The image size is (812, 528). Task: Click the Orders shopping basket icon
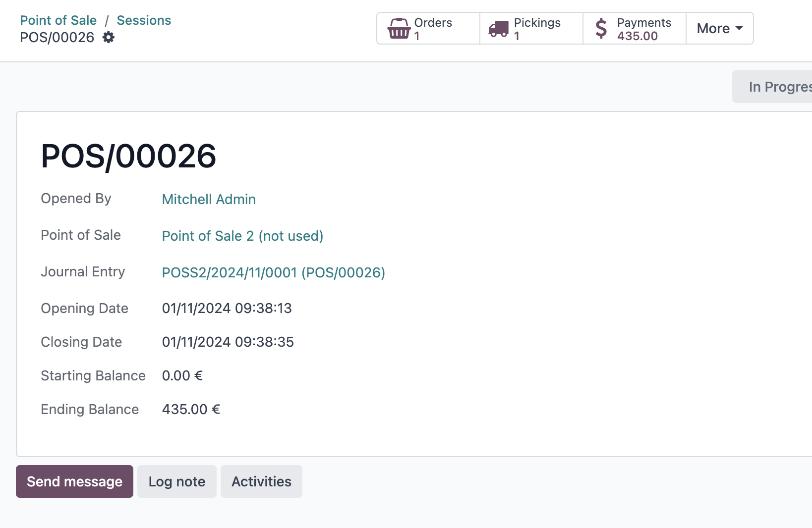(399, 28)
